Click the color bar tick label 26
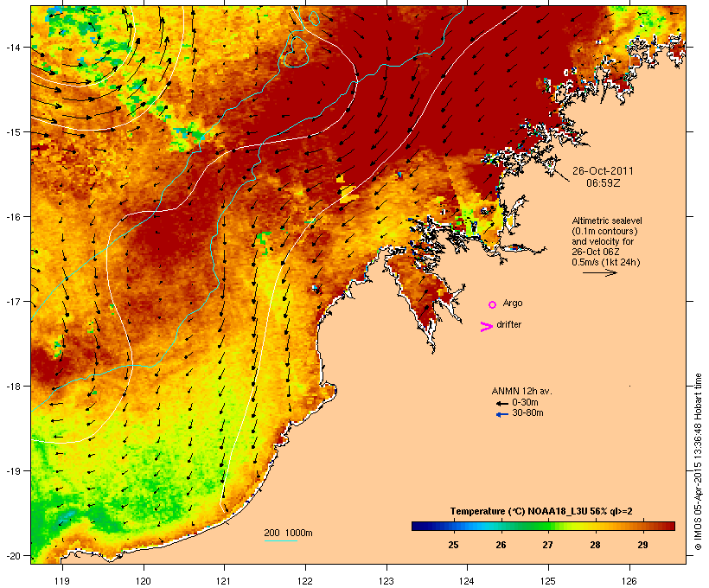The image size is (709, 588). [x=501, y=545]
